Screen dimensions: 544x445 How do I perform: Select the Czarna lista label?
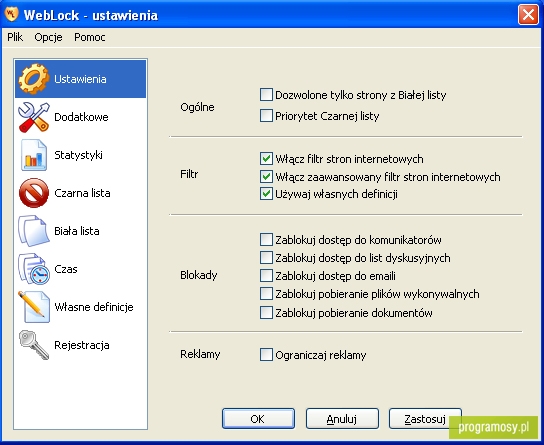[x=82, y=193]
